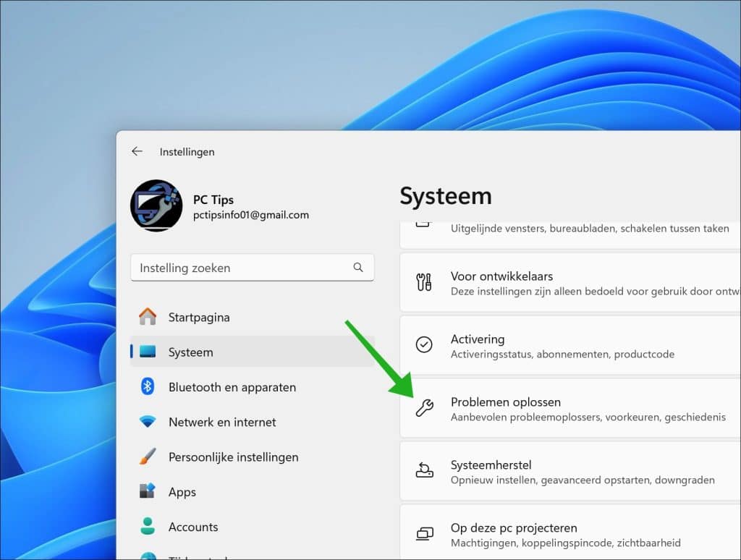Open the Accounts settings category
The width and height of the screenshot is (741, 560).
[x=253, y=527]
